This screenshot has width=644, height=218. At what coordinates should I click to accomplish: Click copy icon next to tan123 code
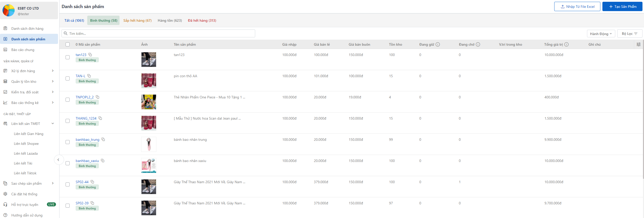[x=90, y=55]
